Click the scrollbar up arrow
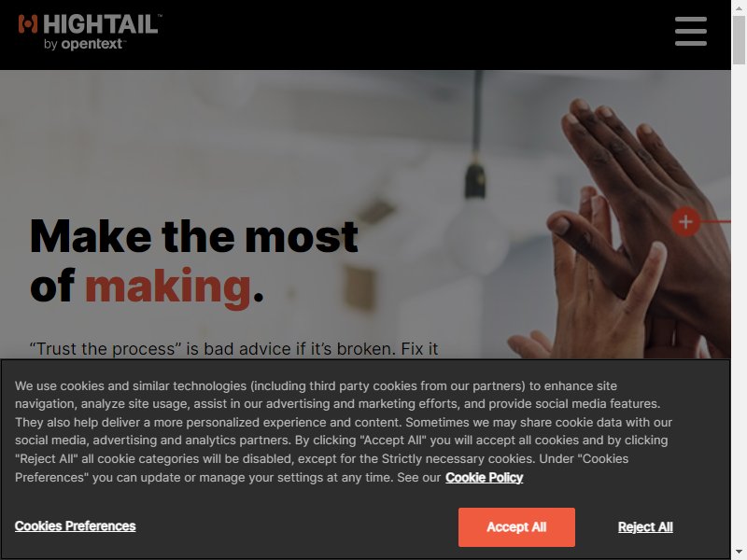747x560 pixels. (739, 7)
